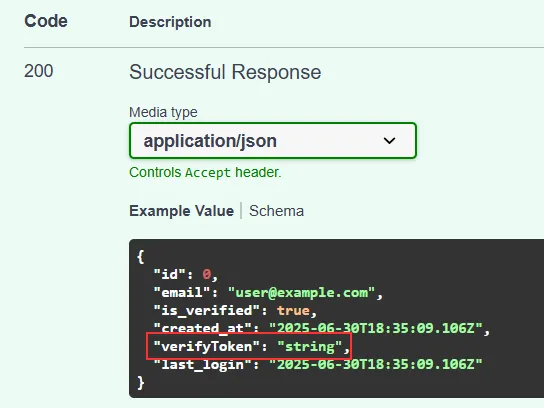Switch to the Schema tab
544x408 pixels.
277,211
